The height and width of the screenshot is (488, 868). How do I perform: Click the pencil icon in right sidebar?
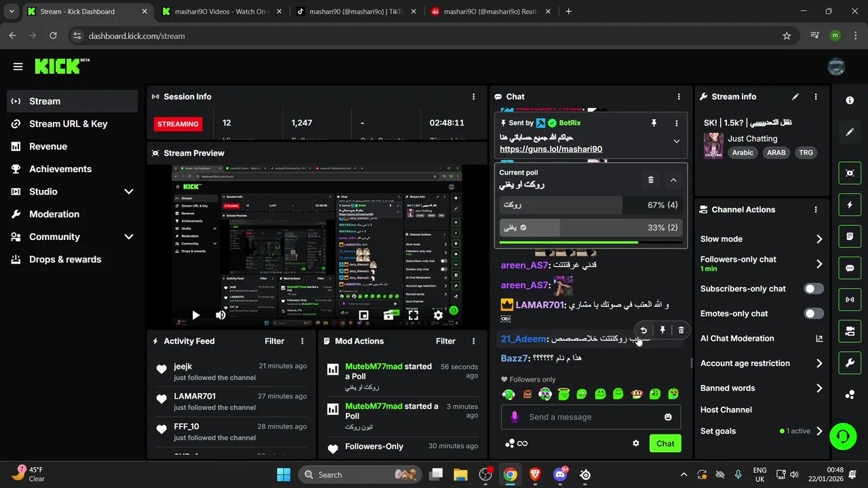[x=850, y=132]
